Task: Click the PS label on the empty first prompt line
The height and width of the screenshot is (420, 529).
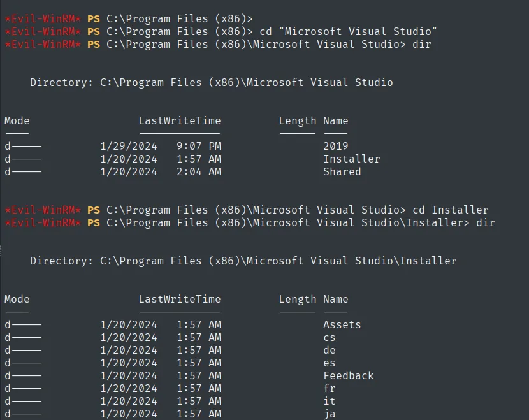Action: click(x=94, y=19)
